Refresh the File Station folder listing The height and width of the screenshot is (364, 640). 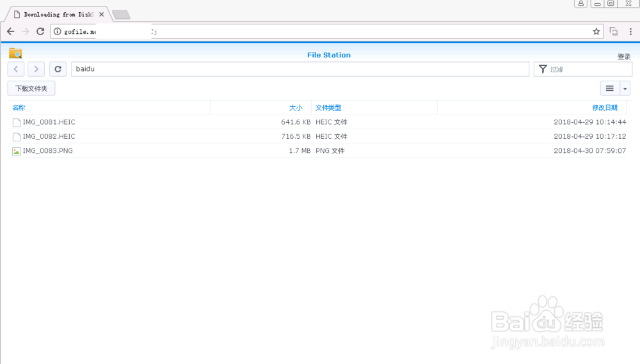58,69
